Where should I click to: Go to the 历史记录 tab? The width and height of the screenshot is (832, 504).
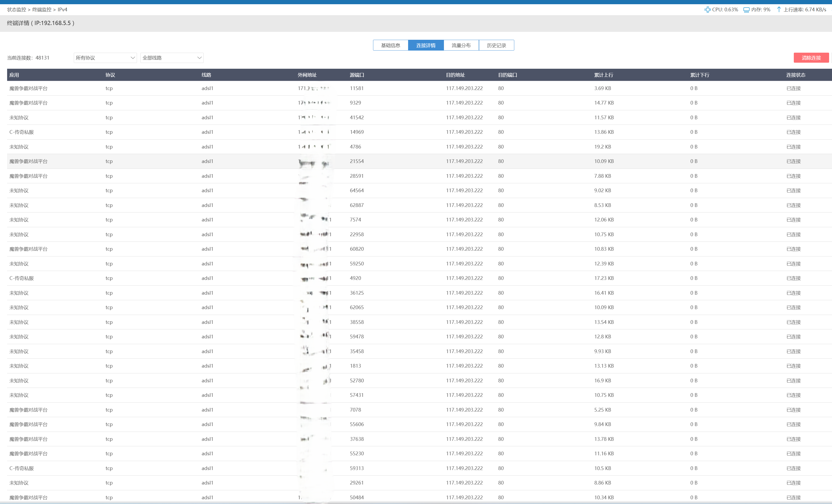coord(496,45)
